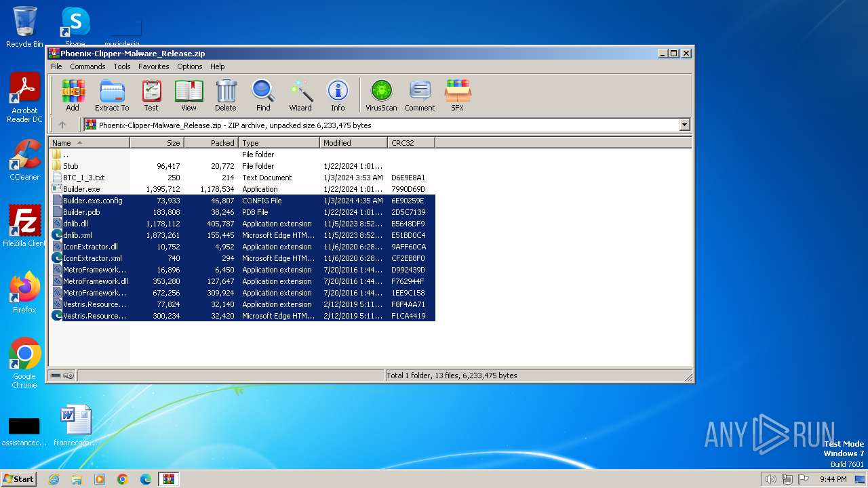868x488 pixels.
Task: Open the Find magnifier icon
Action: (x=263, y=96)
